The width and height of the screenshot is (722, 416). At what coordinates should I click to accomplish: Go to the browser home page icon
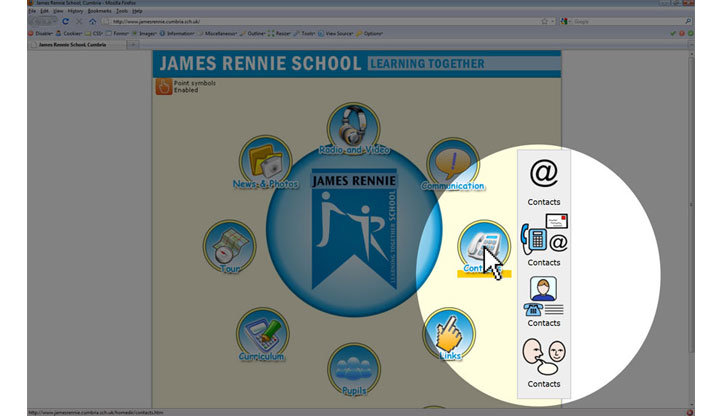93,21
